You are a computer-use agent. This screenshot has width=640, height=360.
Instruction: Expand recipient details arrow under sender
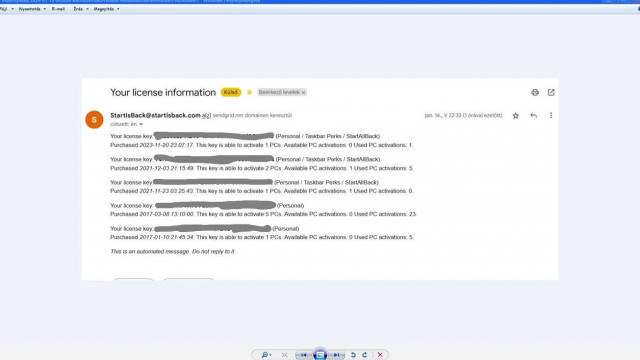(x=141, y=124)
